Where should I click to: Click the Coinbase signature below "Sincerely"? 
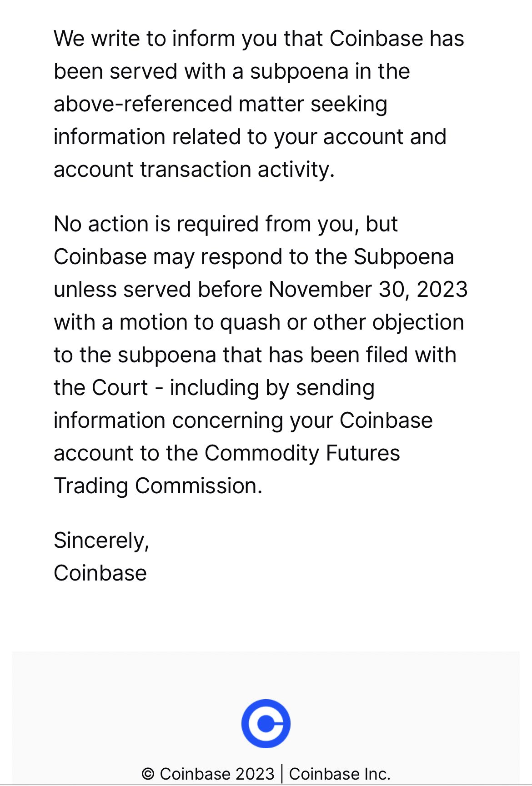100,573
